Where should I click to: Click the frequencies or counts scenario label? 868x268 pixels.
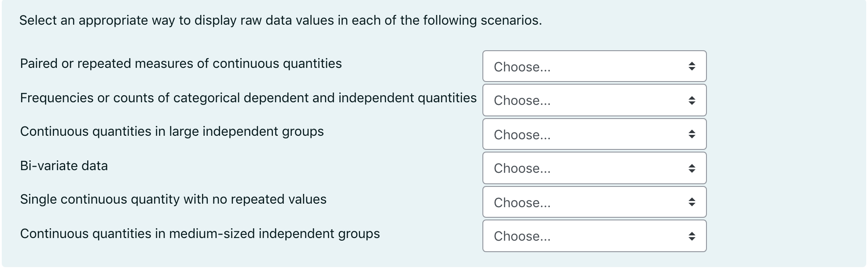[249, 98]
